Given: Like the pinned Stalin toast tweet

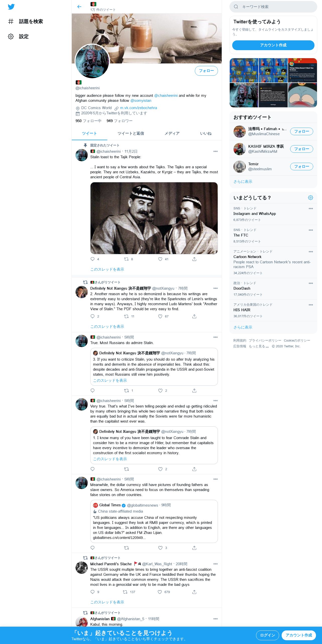Looking at the screenshot, I should click(160, 259).
